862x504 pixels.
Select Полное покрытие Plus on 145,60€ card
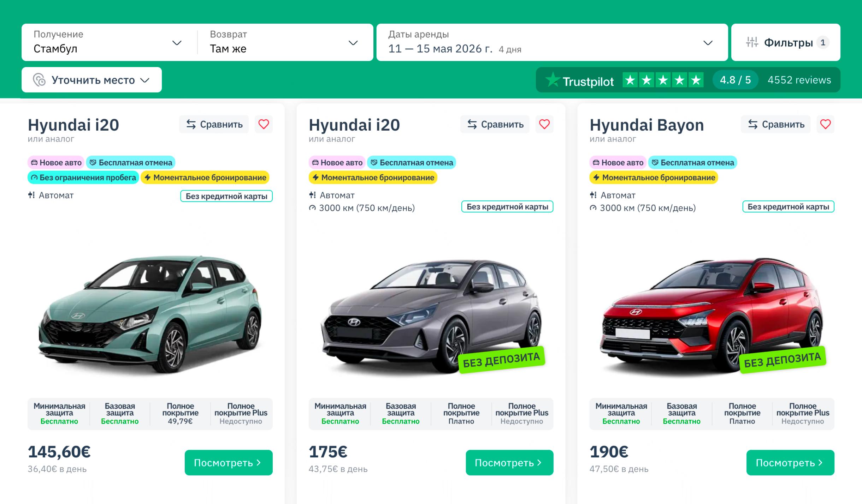tap(241, 413)
